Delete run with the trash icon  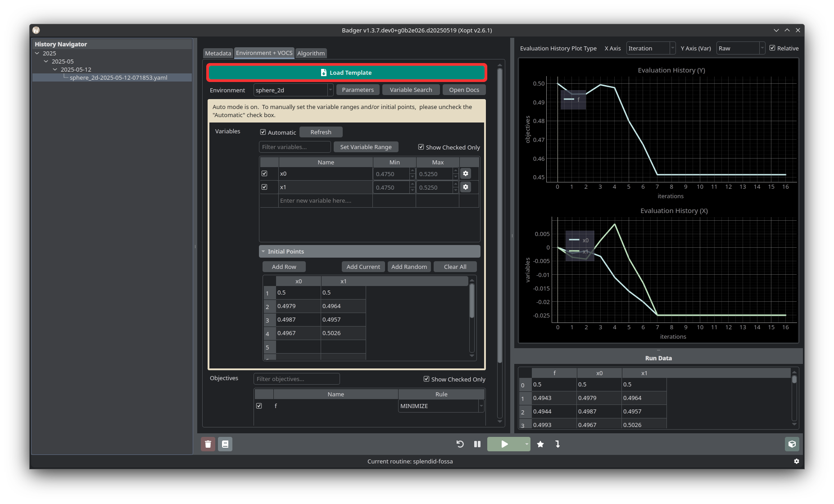pos(208,444)
